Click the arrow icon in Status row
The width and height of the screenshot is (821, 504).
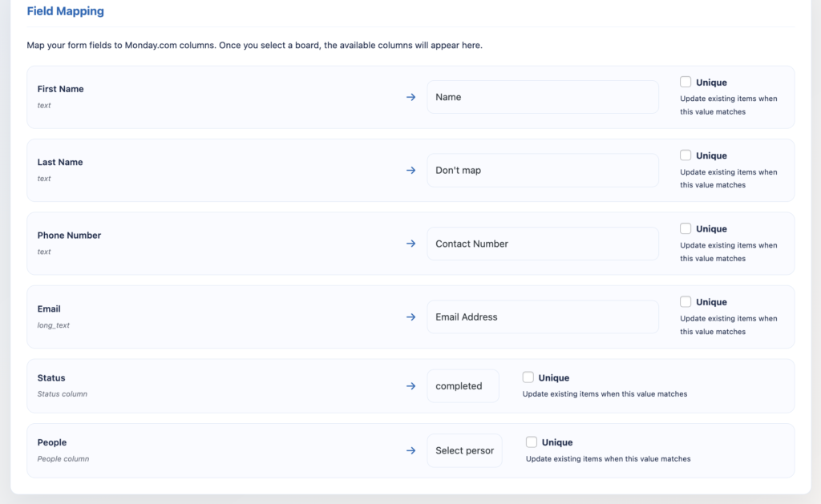click(410, 386)
